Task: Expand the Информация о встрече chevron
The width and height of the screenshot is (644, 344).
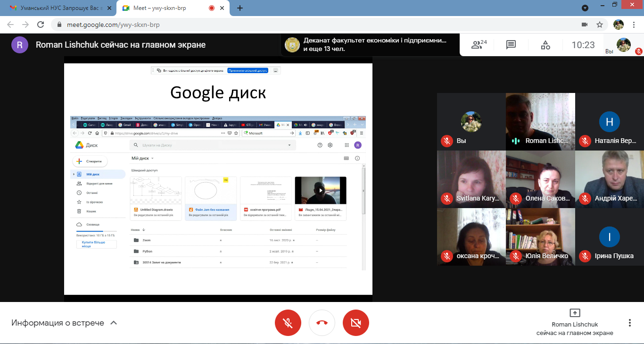Action: (x=113, y=323)
